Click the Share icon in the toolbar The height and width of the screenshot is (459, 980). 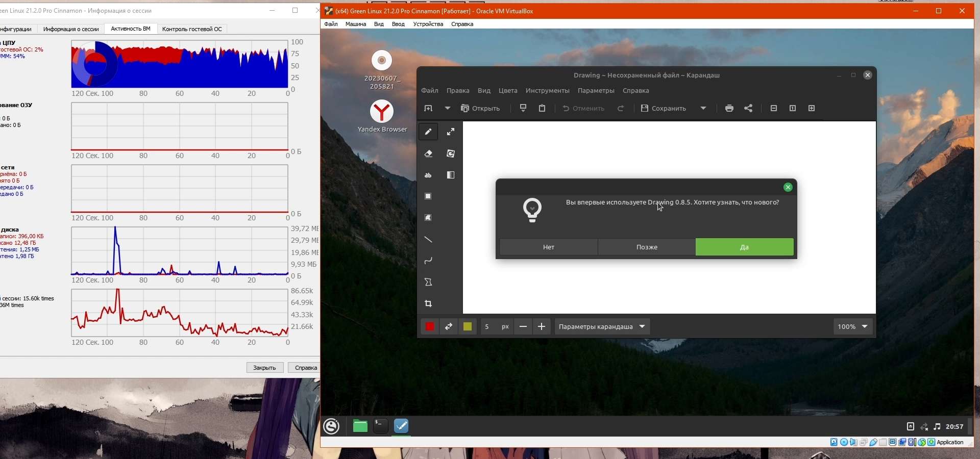point(749,108)
